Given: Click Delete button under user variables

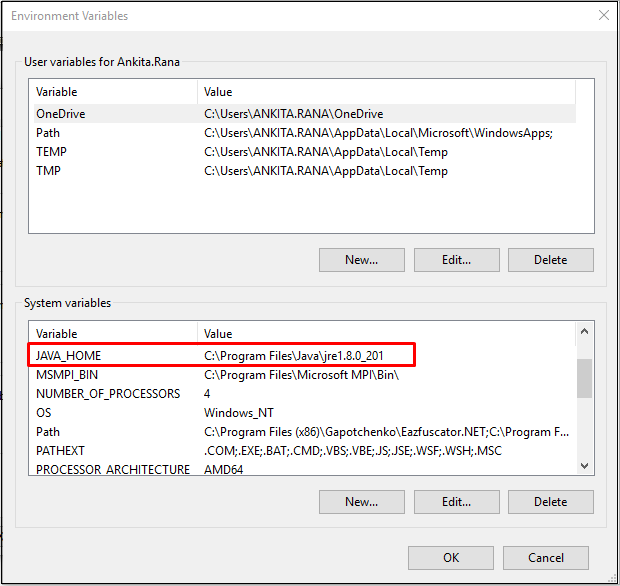Looking at the screenshot, I should click(x=550, y=260).
